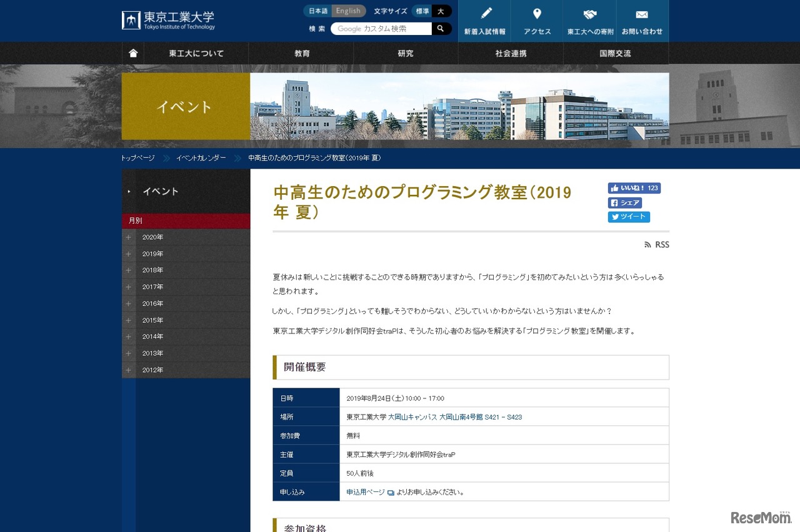This screenshot has width=800, height=532.
Task: Click 主催 table row header
Action: (306, 455)
